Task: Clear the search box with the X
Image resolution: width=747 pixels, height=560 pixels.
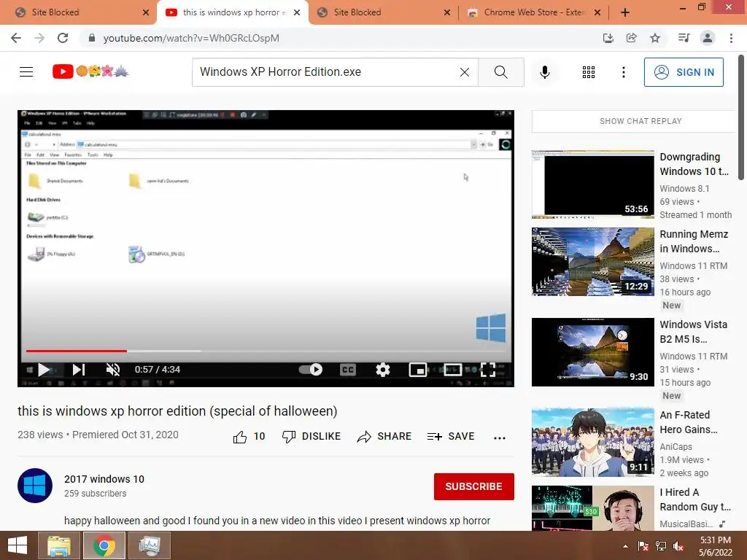Action: [465, 72]
